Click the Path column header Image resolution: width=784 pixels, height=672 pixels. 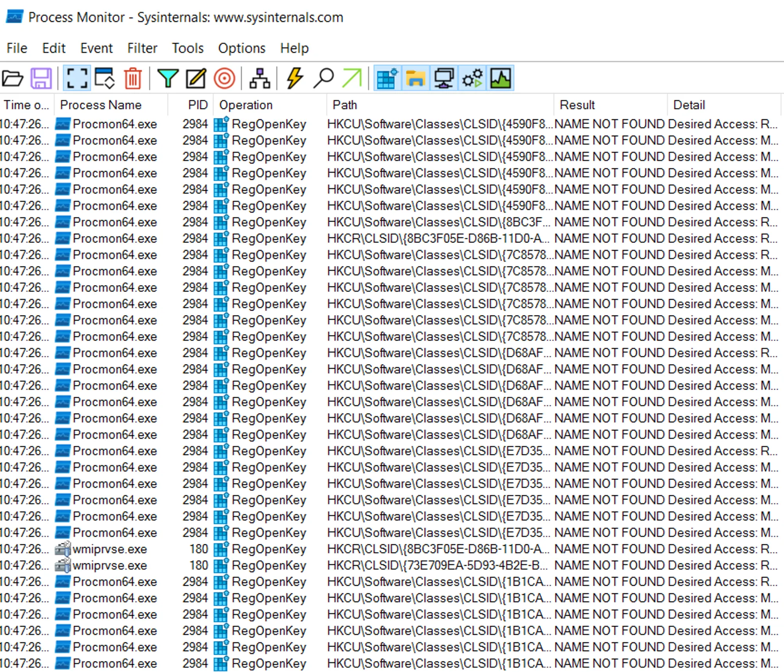[x=440, y=105]
